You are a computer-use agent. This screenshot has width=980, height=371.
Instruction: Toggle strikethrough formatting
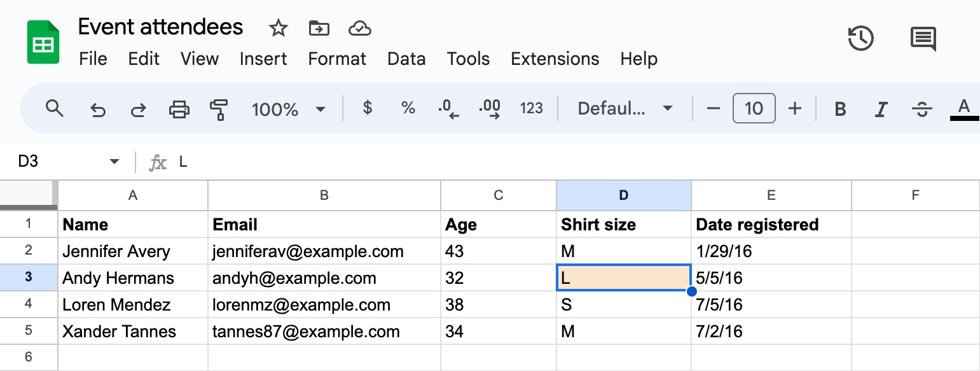921,108
